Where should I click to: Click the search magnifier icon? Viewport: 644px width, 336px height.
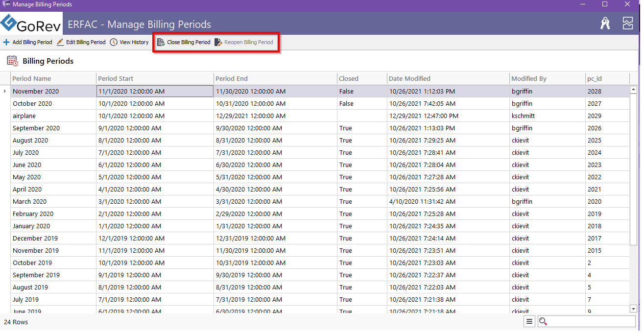[x=543, y=321]
